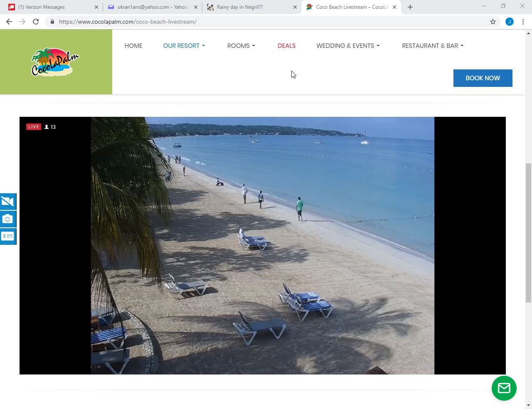Expand the Wedding & Events dropdown

tap(348, 46)
